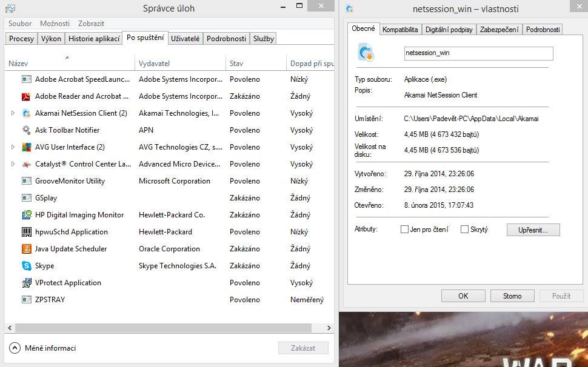Open the Podrobnosti tab in properties window
The height and width of the screenshot is (367, 588).
click(543, 30)
